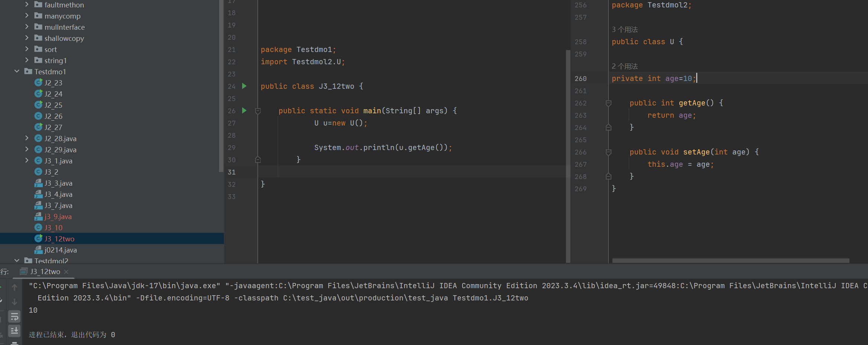Click the 'U u=new U();' code line
Viewport: 868px width, 345px height.
point(341,123)
